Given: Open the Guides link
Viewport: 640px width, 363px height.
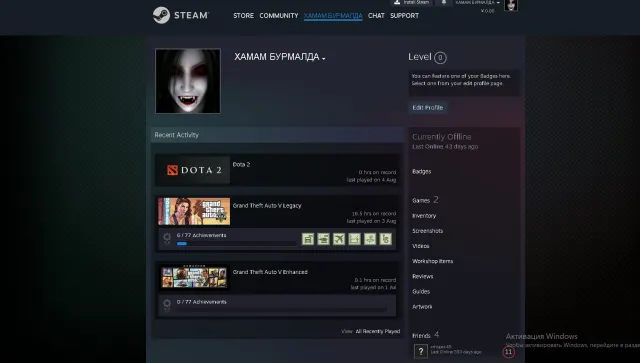Looking at the screenshot, I should tap(421, 292).
